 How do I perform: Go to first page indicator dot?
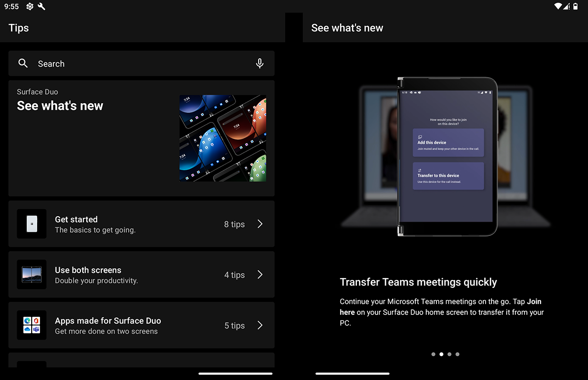433,354
